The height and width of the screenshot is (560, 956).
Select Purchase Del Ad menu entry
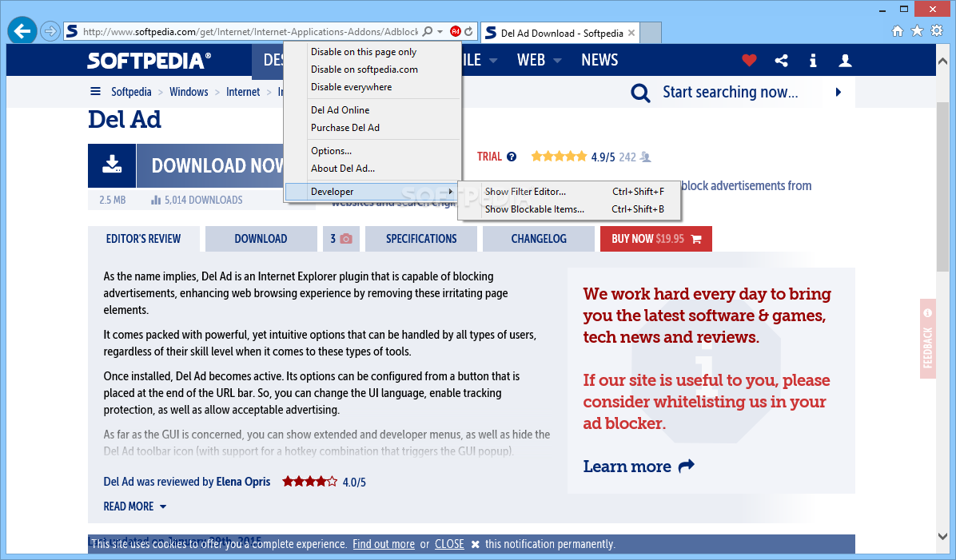click(372, 128)
